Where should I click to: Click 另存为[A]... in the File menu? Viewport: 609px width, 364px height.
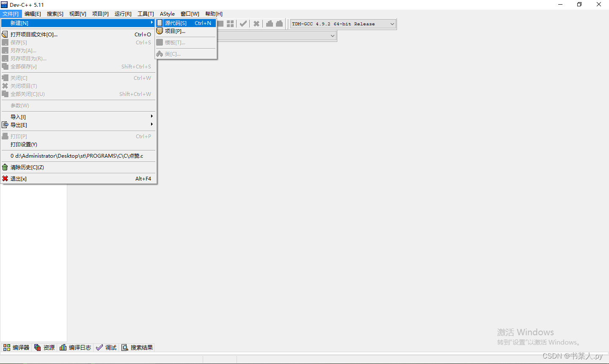tap(78, 50)
